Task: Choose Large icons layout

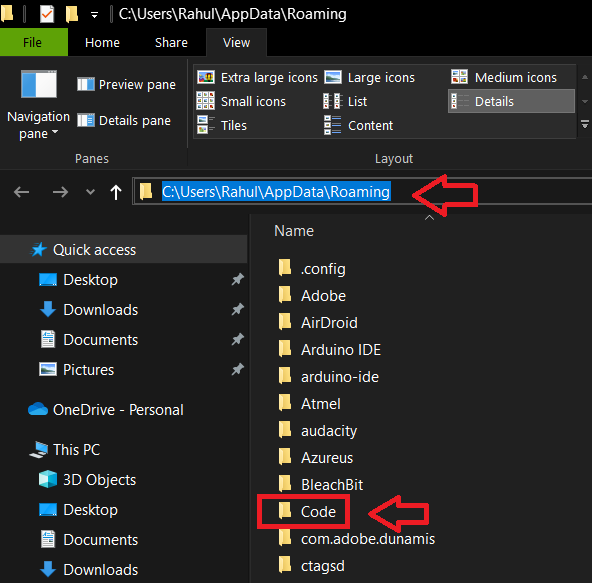Action: 370,77
